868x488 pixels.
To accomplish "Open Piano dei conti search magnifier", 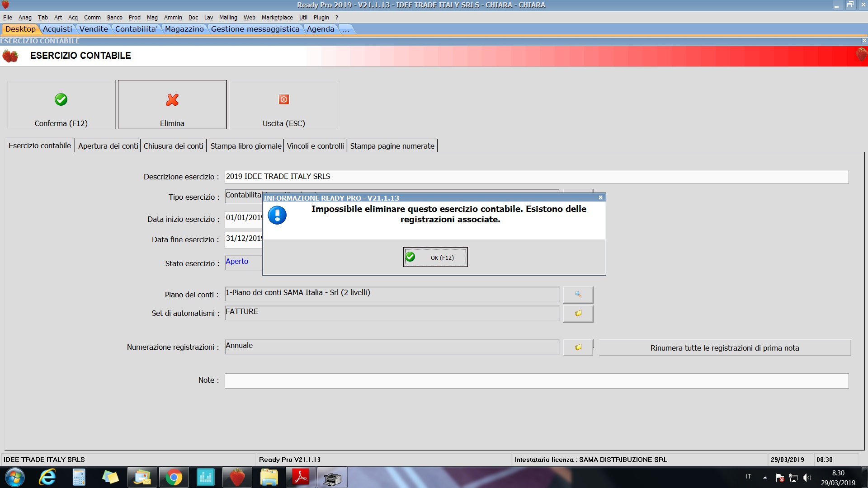I will click(578, 294).
